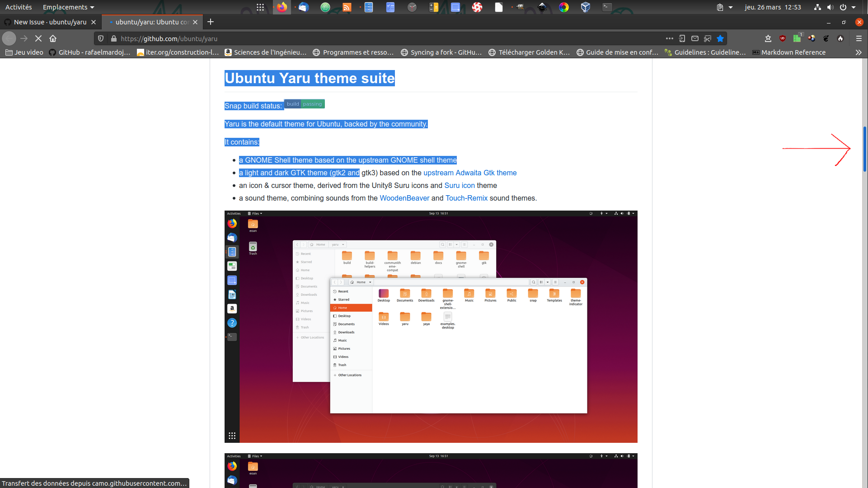This screenshot has height=488, width=868.
Task: Email link using the envelope icon
Action: pyautogui.click(x=695, y=39)
